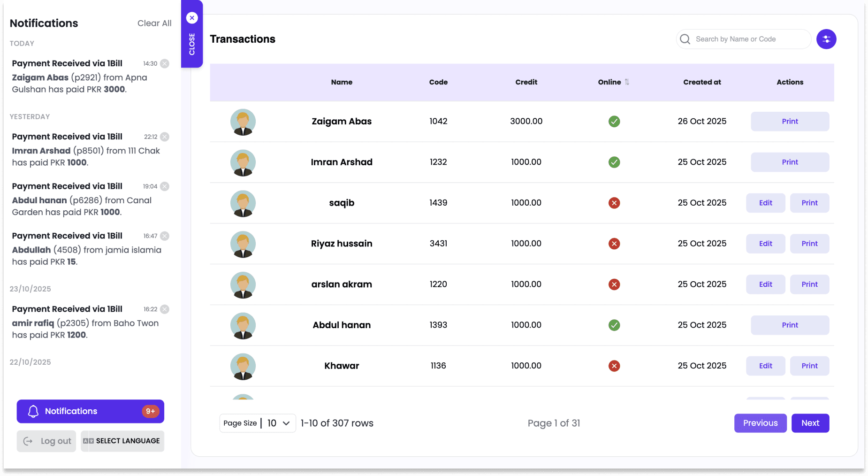The width and height of the screenshot is (868, 476).
Task: Print the Abdul hanan transaction
Action: point(790,325)
